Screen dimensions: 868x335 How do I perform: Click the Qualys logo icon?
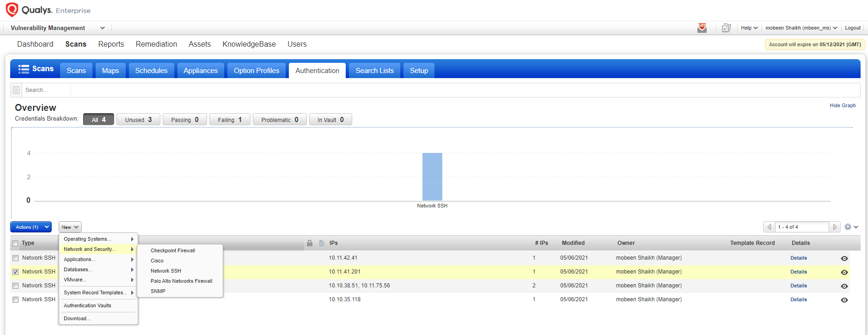click(12, 10)
